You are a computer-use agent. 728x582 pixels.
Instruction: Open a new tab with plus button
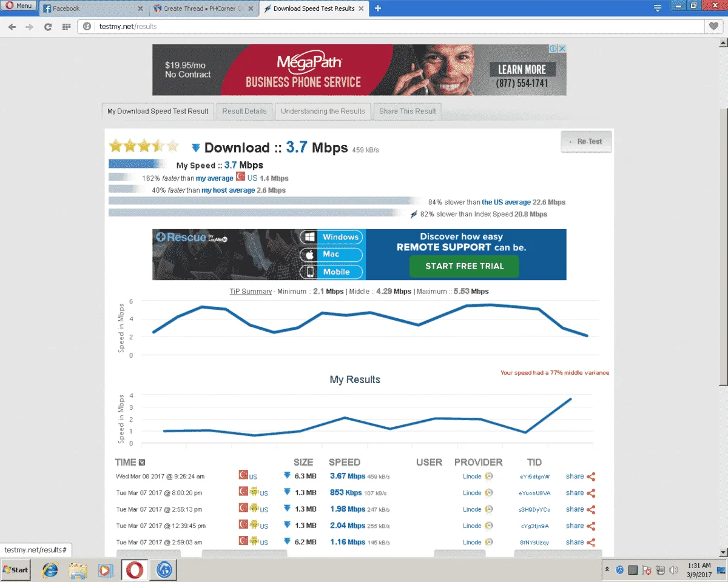[x=378, y=8]
